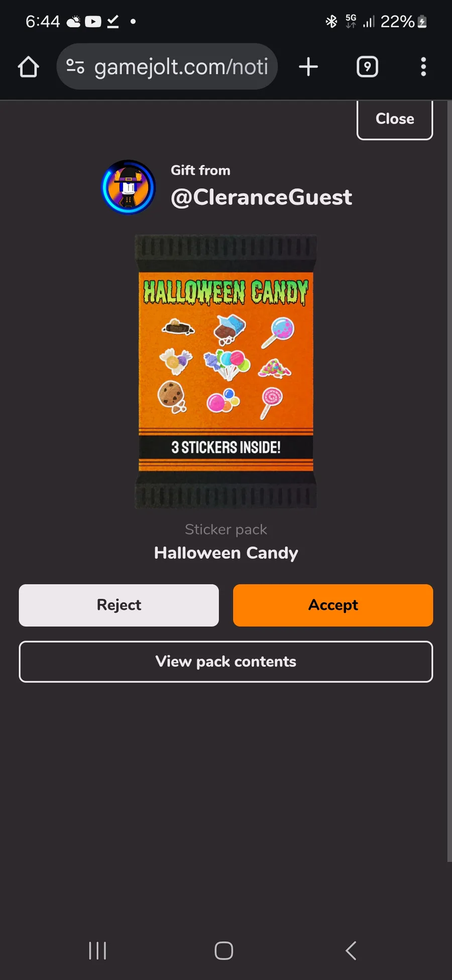Image resolution: width=452 pixels, height=980 pixels.
Task: Open a new tab with plus icon
Action: pyautogui.click(x=308, y=67)
